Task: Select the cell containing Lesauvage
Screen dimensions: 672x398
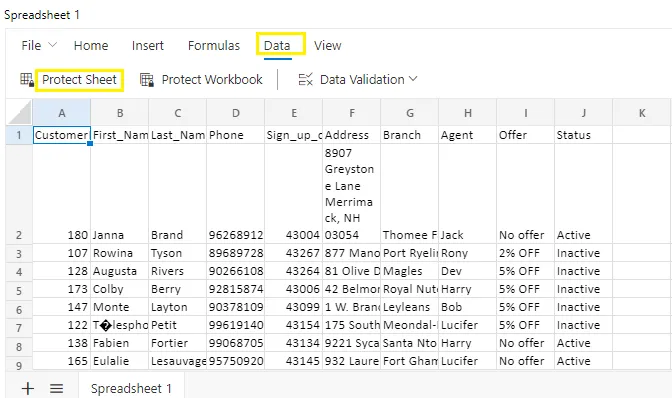Action: [177, 361]
